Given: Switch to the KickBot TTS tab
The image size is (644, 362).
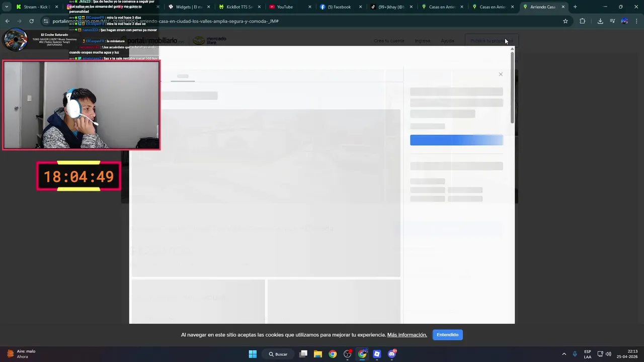Looking at the screenshot, I should 239,7.
